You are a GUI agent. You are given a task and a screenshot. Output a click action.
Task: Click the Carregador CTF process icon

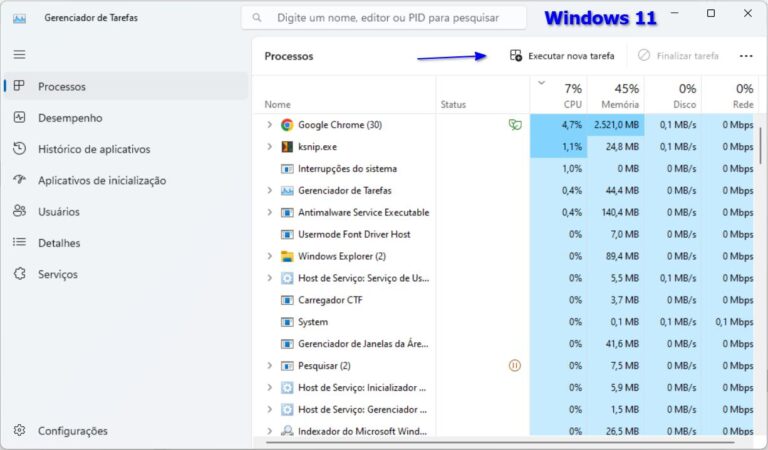pos(287,300)
